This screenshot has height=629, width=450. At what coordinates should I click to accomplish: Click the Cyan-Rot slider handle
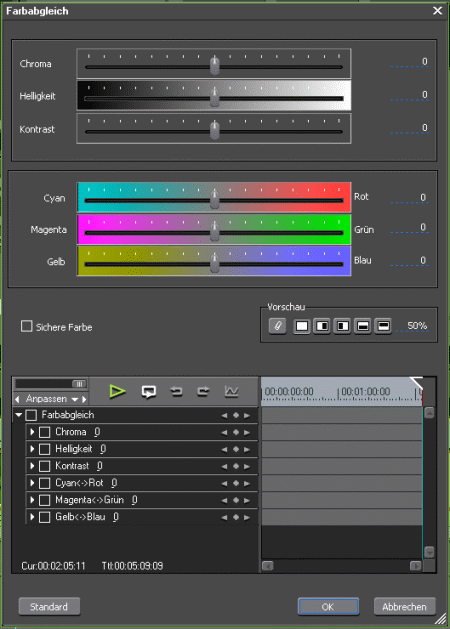click(x=215, y=198)
